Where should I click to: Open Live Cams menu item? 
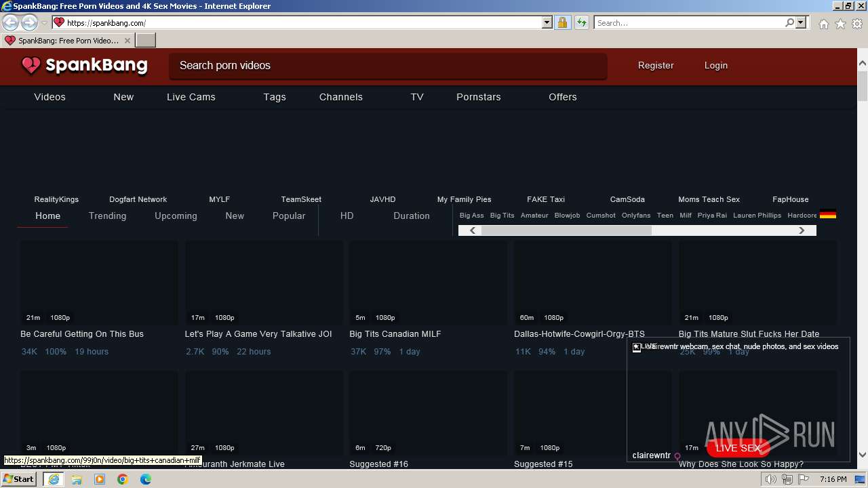point(191,97)
